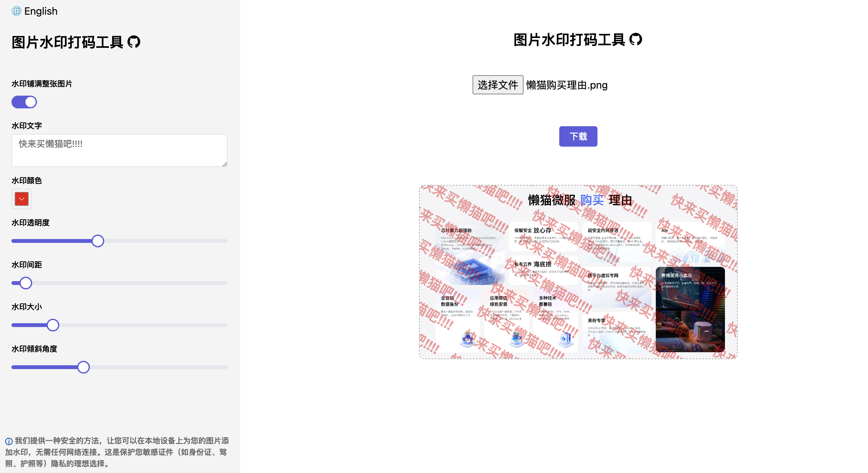Open the red 水印颜色 dropdown swatch
Viewport: 868px width, 473px height.
pyautogui.click(x=22, y=199)
